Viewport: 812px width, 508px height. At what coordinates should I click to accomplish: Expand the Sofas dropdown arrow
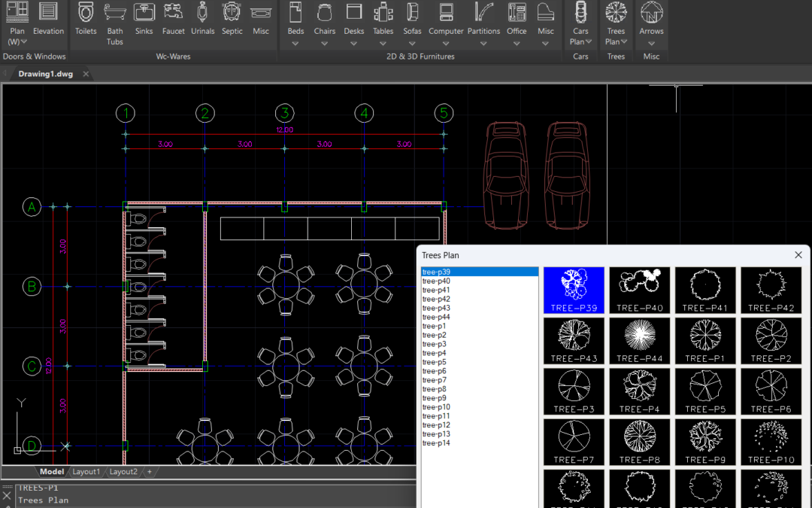coord(412,44)
